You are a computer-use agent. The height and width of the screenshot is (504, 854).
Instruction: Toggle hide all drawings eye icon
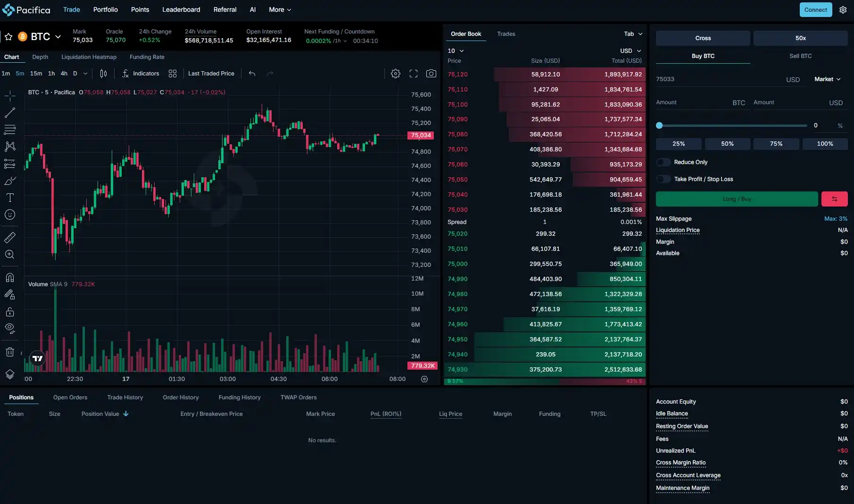[10, 328]
